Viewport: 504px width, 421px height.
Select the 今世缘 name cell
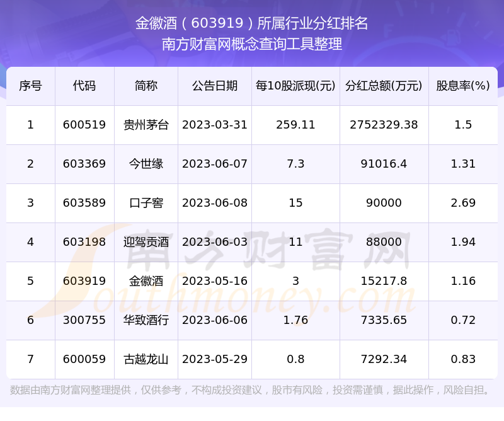point(146,164)
